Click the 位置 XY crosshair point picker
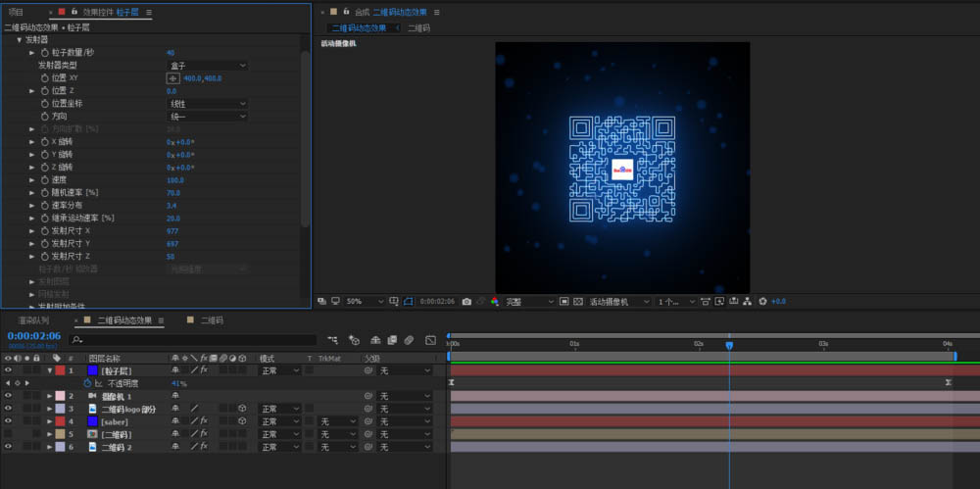 click(x=173, y=77)
